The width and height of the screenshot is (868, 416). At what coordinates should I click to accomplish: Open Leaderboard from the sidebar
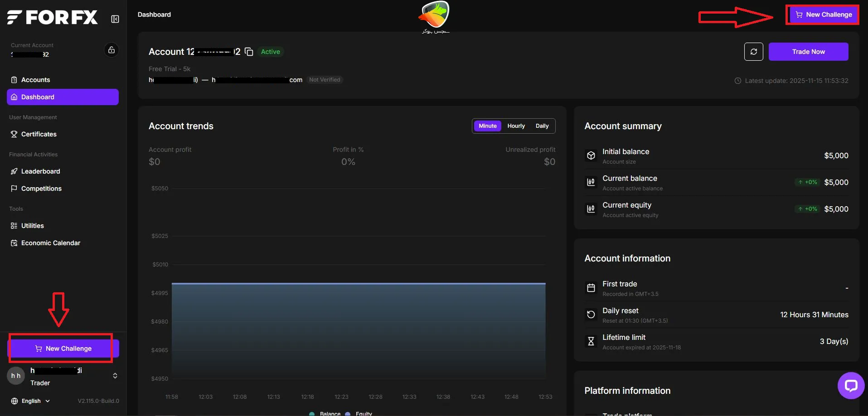point(40,171)
